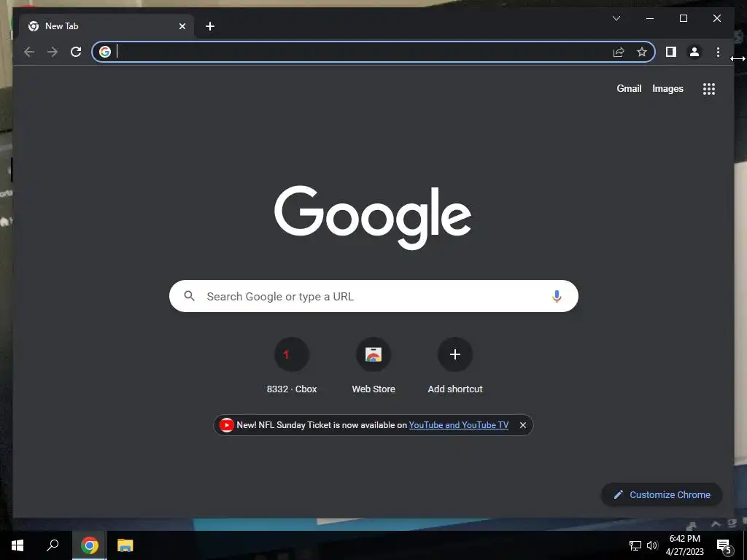This screenshot has height=560, width=747.
Task: Open Gmail link
Action: [x=629, y=88]
